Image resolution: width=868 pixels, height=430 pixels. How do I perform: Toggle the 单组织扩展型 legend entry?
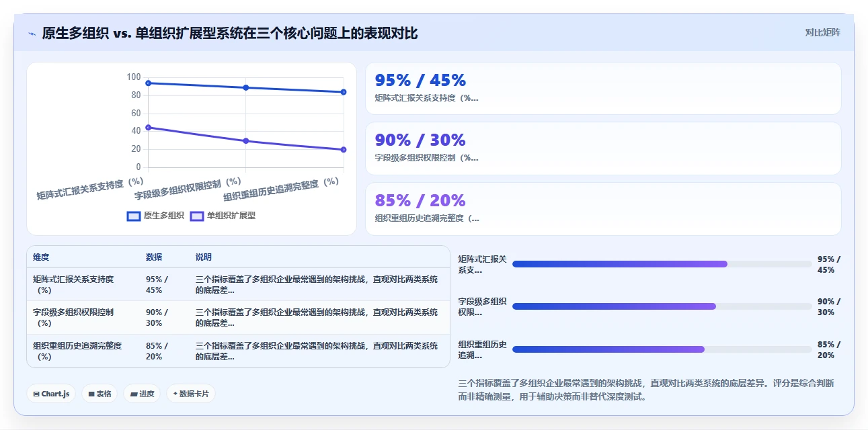click(x=223, y=216)
